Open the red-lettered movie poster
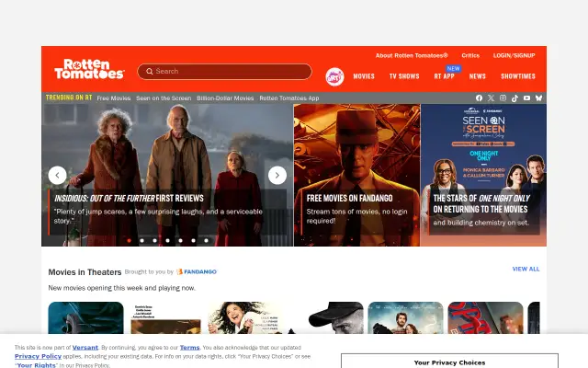588x368 pixels. (485, 317)
